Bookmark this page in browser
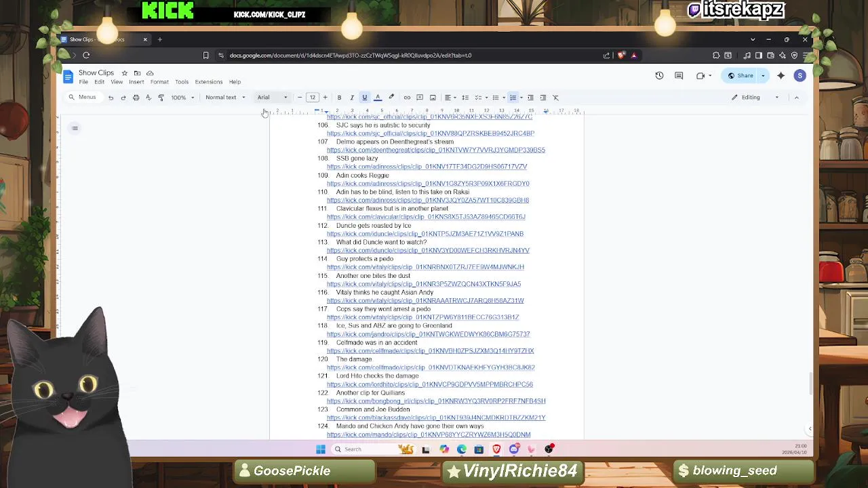This screenshot has height=488, width=868. [x=205, y=56]
